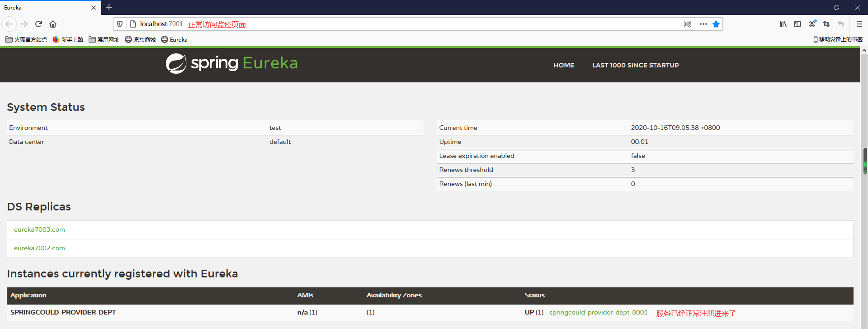The height and width of the screenshot is (329, 868).
Task: Select the Uptime value 00:01
Action: point(639,142)
